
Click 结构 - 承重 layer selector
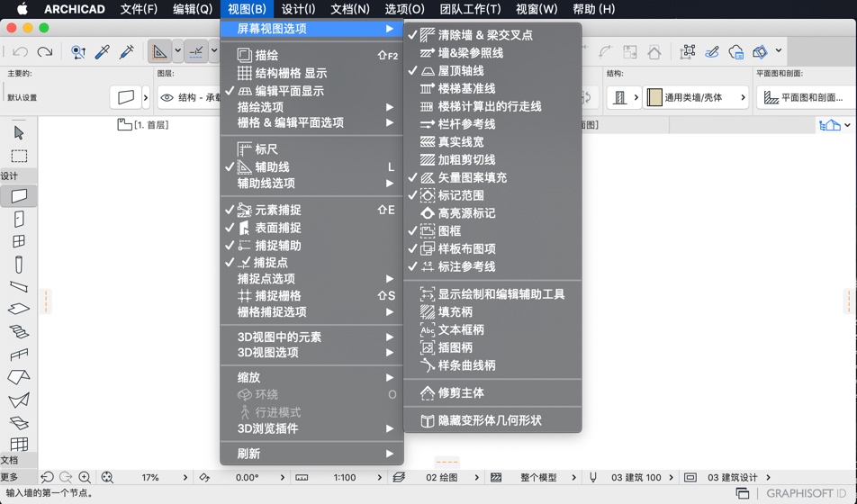(189, 98)
